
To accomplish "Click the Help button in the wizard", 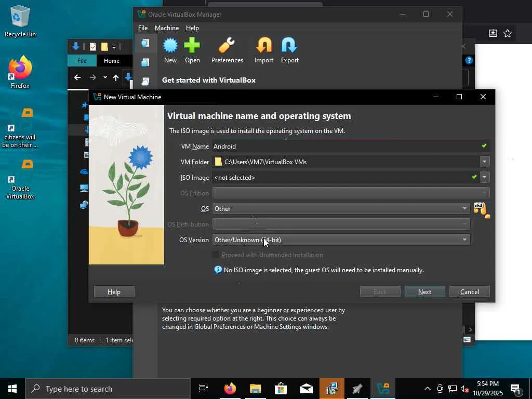I will [114, 292].
